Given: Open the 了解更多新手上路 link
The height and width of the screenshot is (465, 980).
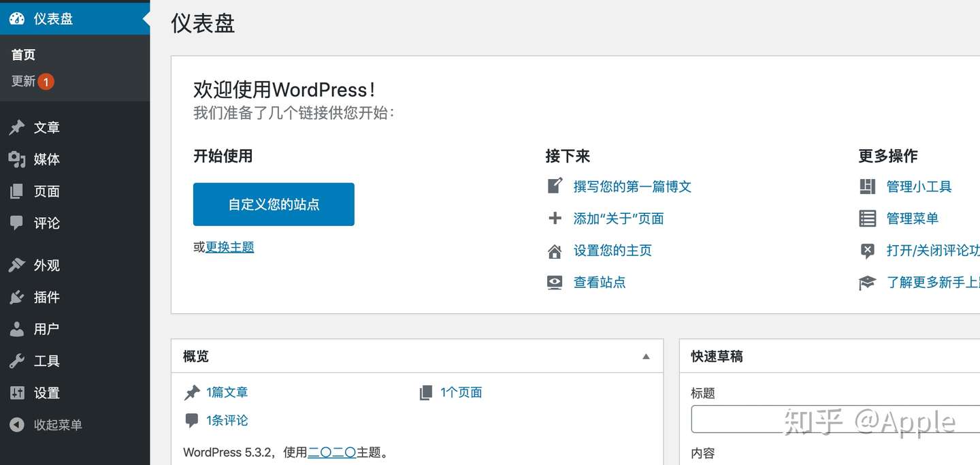Looking at the screenshot, I should point(933,283).
